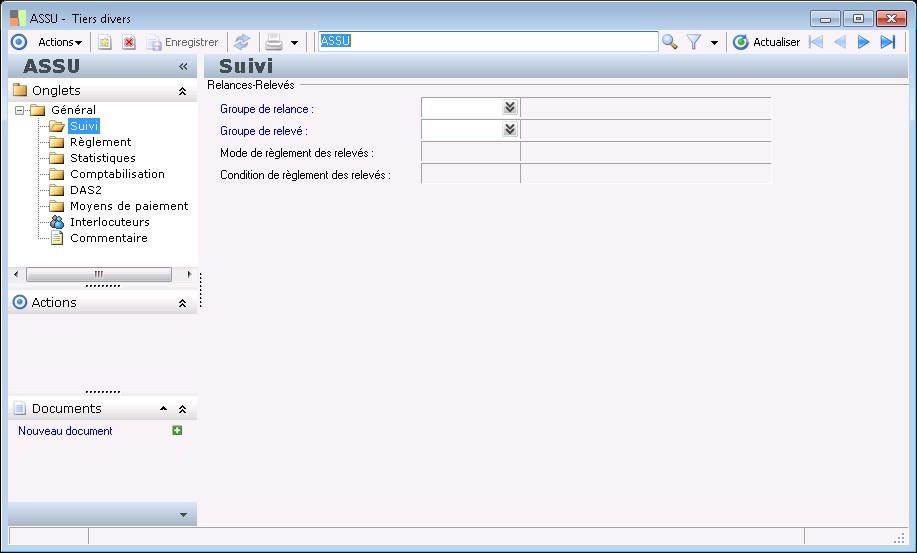Click the tree horizontal scrollbar thumb
Screen dimensions: 917x553
[99, 274]
